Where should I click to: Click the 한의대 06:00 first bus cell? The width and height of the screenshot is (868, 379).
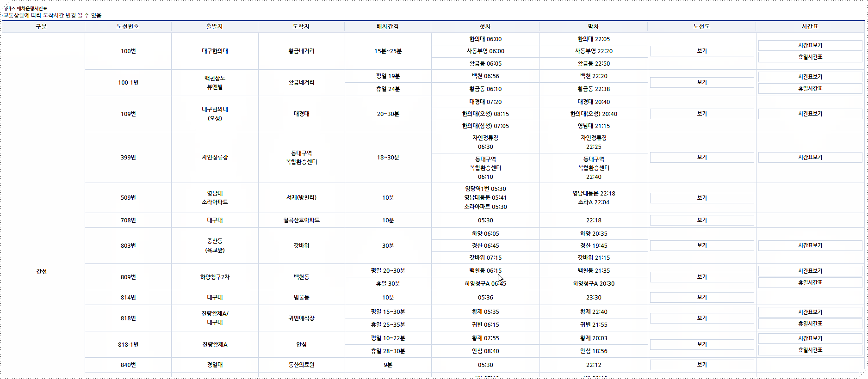(x=485, y=39)
